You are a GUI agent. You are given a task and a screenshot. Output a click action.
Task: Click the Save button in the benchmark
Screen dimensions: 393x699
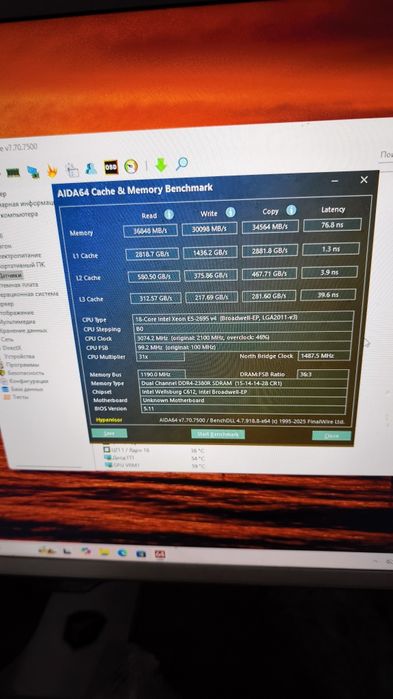click(x=109, y=433)
